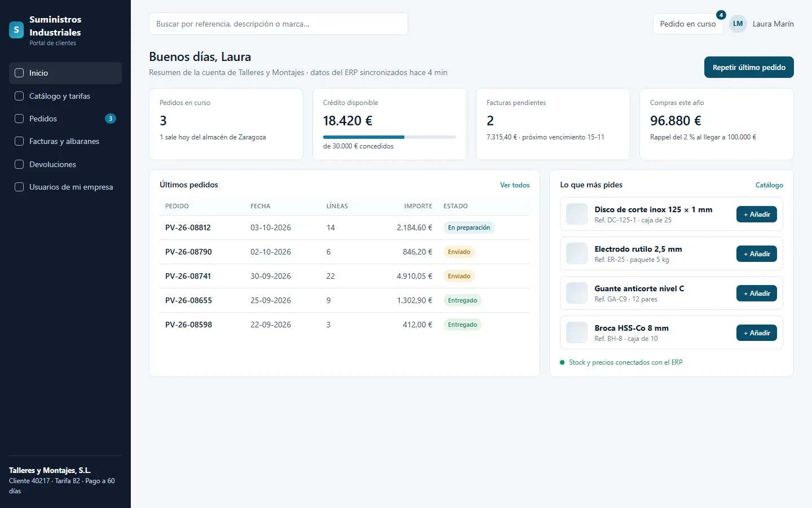Click Ver todos link in Últimos pedidos
The height and width of the screenshot is (508, 812).
(515, 185)
